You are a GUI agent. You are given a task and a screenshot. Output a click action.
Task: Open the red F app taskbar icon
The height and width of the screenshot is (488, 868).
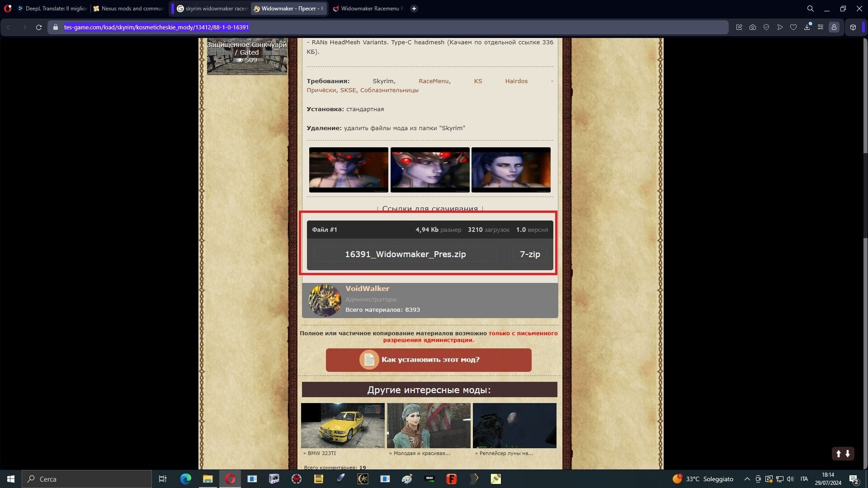coord(451,479)
